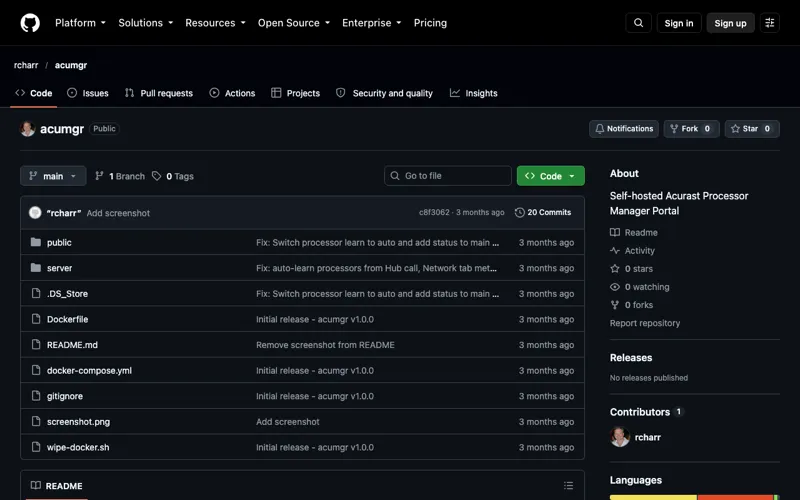Click the server folder icon
This screenshot has height=500, width=800.
pos(36,267)
